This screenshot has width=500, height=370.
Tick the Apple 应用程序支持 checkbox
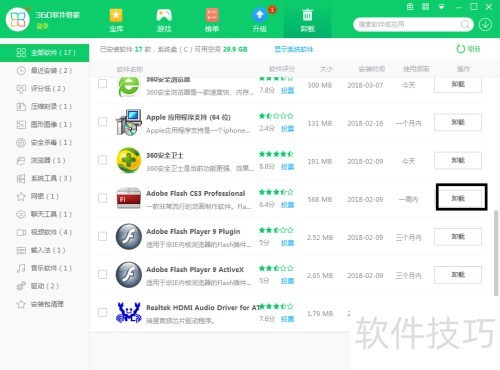point(103,122)
